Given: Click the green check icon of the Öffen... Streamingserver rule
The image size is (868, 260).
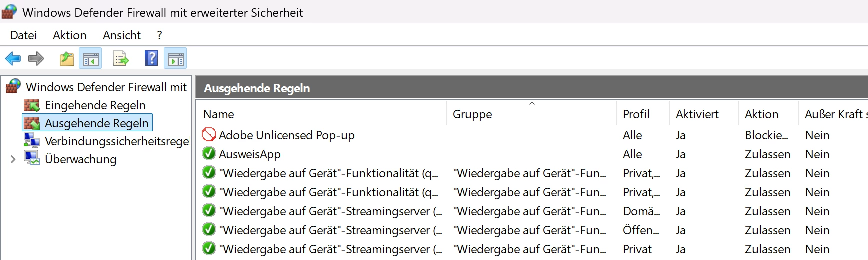Looking at the screenshot, I should [x=209, y=230].
